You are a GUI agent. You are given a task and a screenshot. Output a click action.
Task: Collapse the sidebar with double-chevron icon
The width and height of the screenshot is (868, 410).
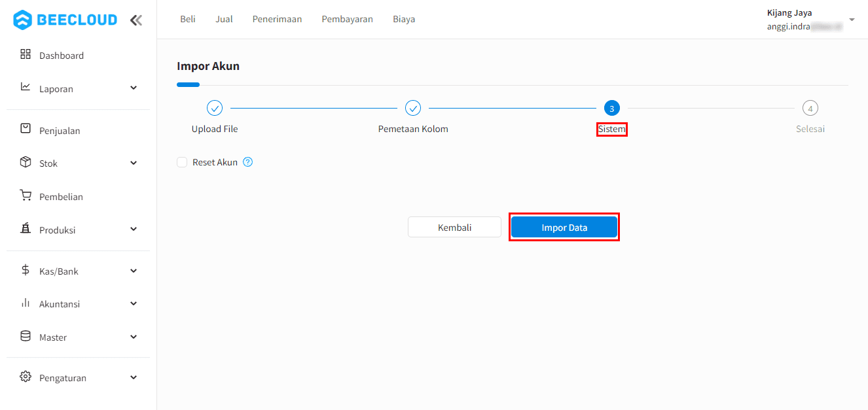[x=136, y=20]
